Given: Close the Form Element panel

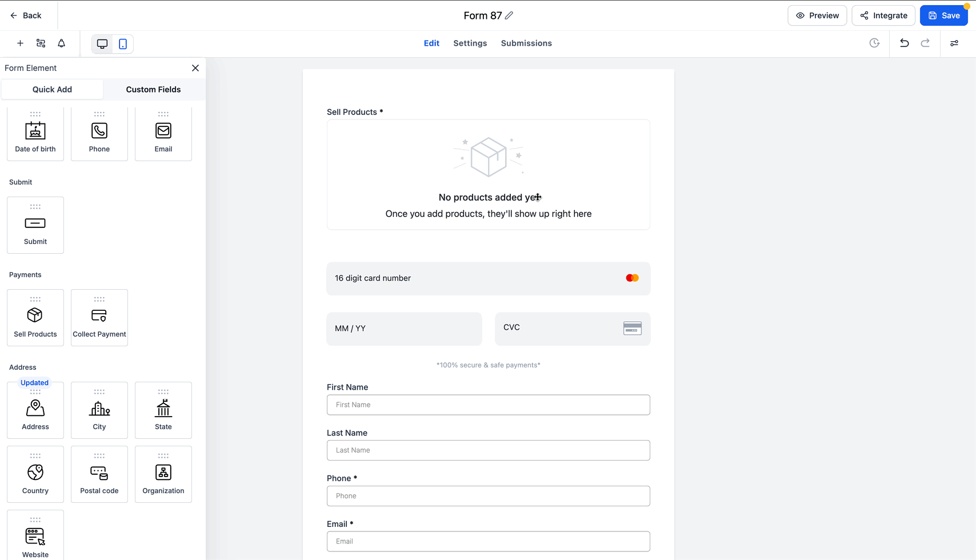Looking at the screenshot, I should coord(195,68).
